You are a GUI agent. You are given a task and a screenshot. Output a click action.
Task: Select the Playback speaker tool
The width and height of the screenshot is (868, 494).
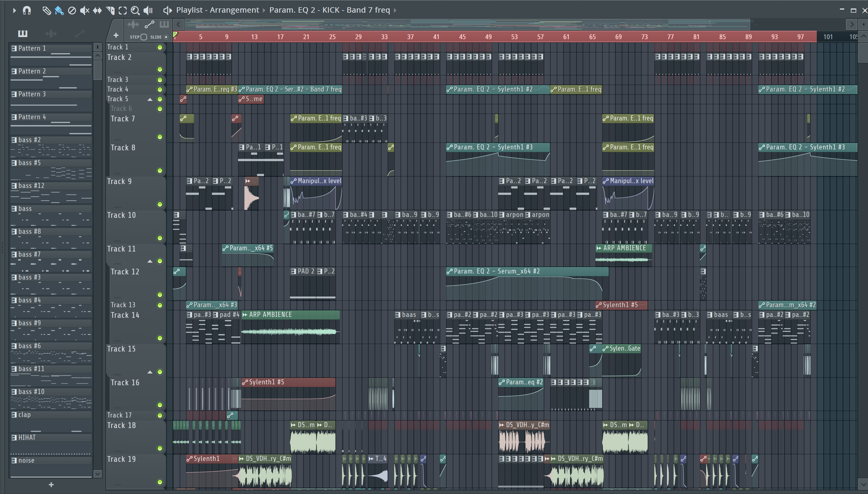click(x=148, y=11)
